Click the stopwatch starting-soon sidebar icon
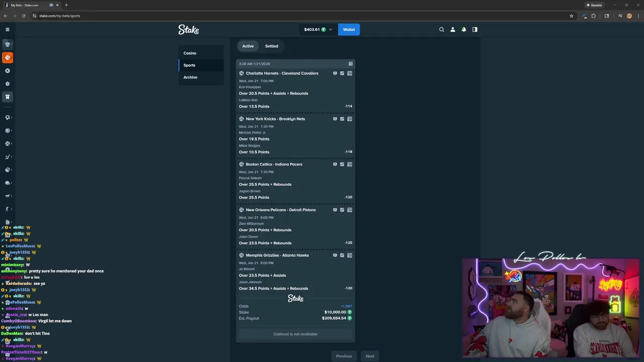644x362 pixels. (7, 83)
